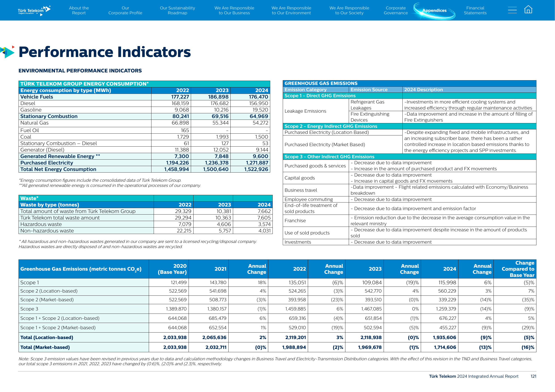555x392 pixels.
Task: Select the highlighted Appendices tab
Action: click(434, 10)
